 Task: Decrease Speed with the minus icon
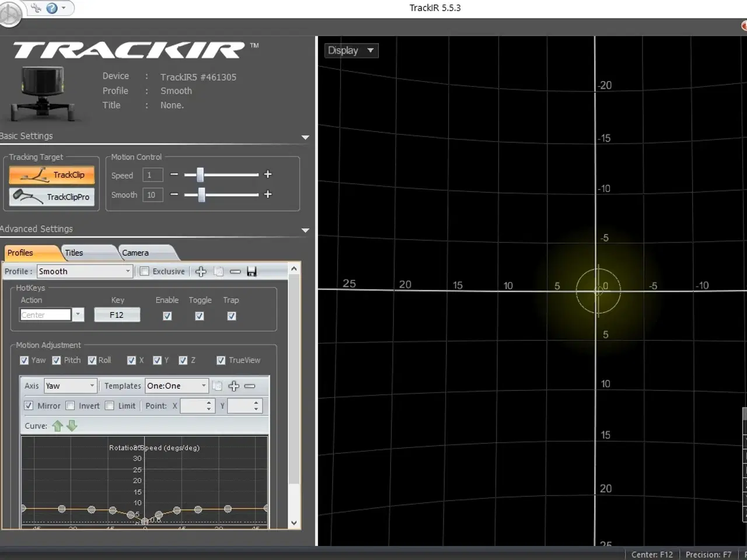pyautogui.click(x=174, y=174)
